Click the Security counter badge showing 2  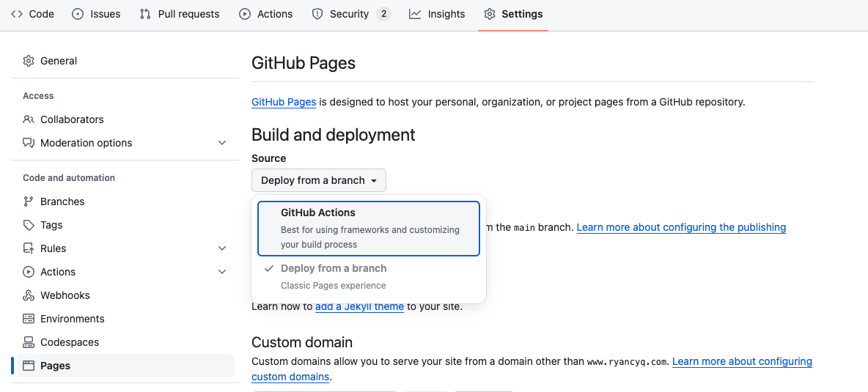point(383,15)
